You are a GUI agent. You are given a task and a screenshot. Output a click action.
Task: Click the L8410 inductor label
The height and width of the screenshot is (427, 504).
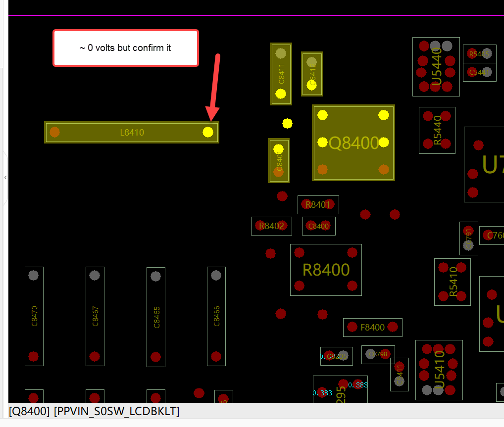click(x=132, y=133)
